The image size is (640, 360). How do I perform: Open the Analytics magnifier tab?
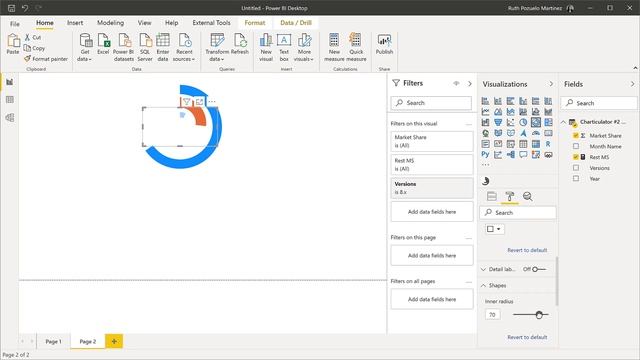point(527,196)
